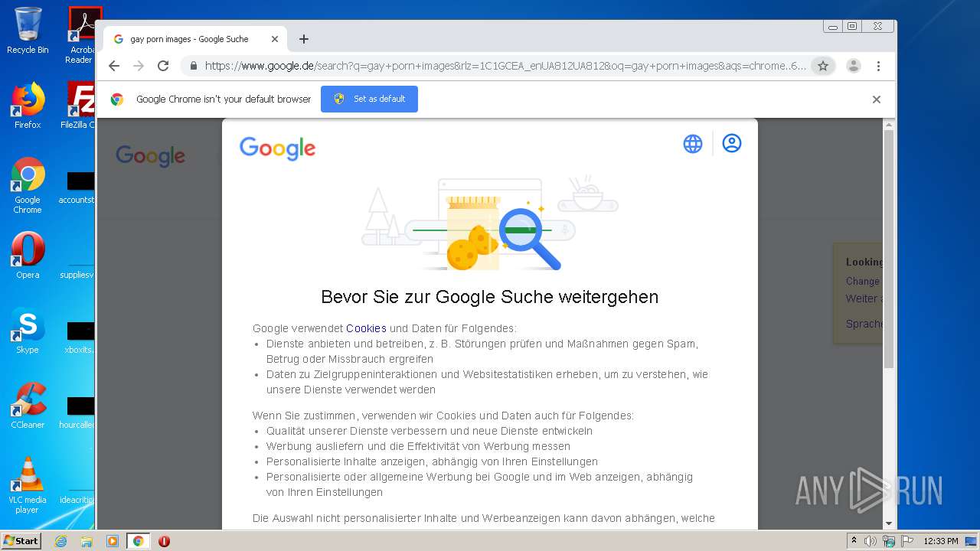Open a new tab with the plus button
Screen dimensions: 980x551
[304, 39]
